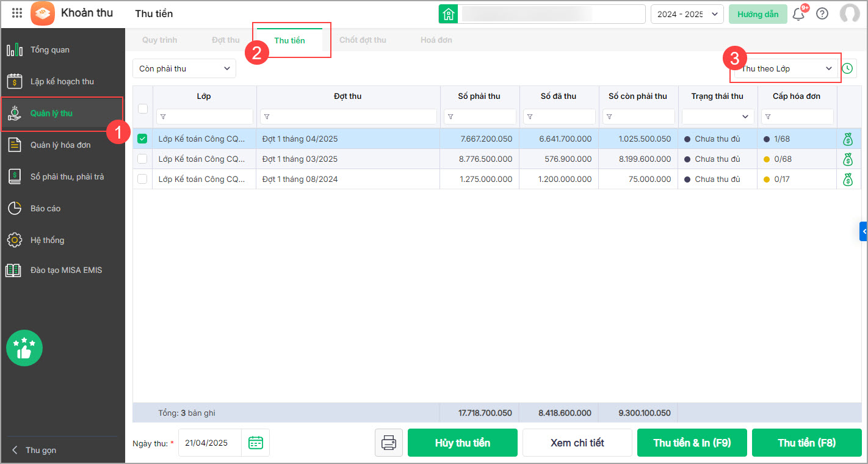Open Báo cáo in the sidebar
Viewport: 868px width, 464px height.
pyautogui.click(x=62, y=208)
